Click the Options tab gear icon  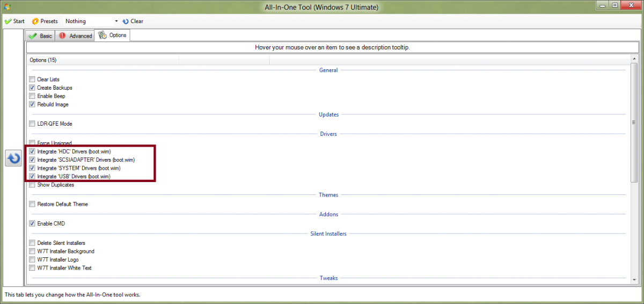[103, 35]
